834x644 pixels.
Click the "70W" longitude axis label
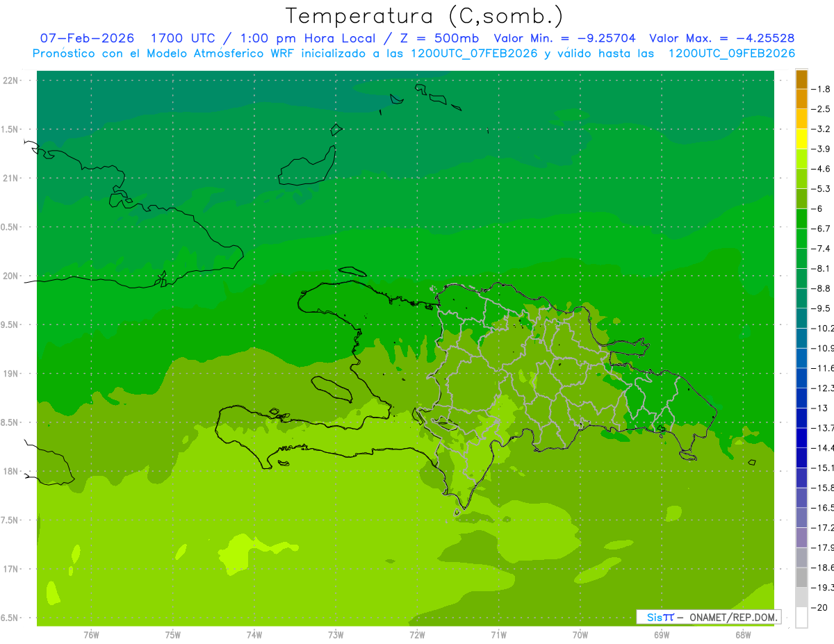[580, 635]
